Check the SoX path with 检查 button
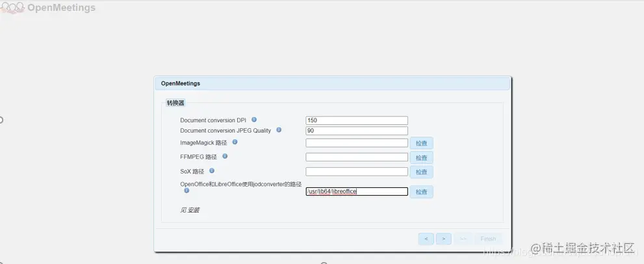The height and width of the screenshot is (264, 644). 421,172
